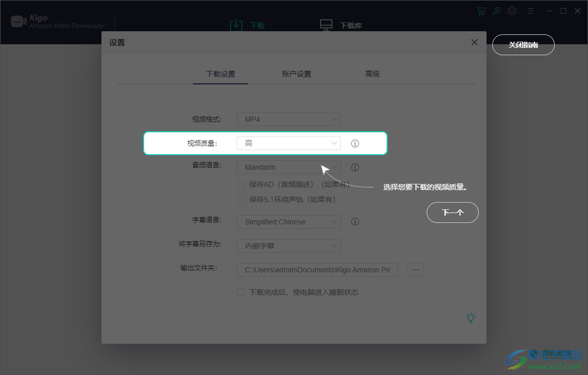Open the 字幕语言 Simplified Chinese dropdown
The width and height of the screenshot is (588, 375).
pos(289,222)
